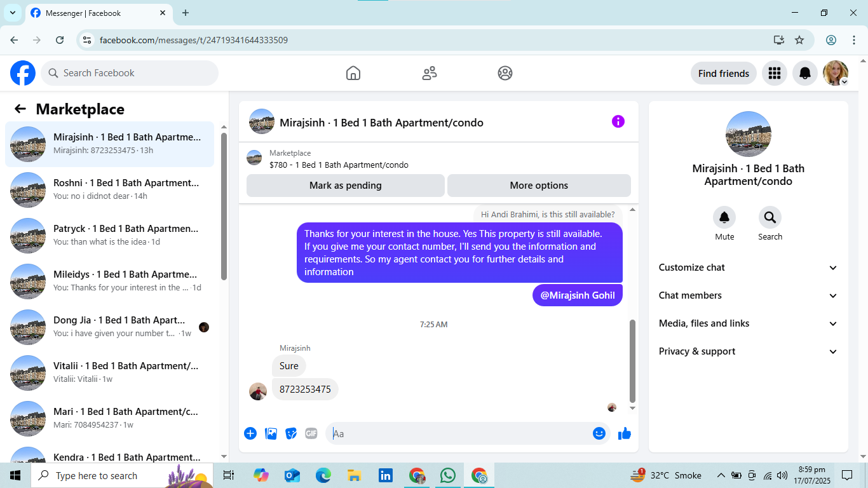
Task: Open the Patryck conversation
Action: pyautogui.click(x=110, y=236)
